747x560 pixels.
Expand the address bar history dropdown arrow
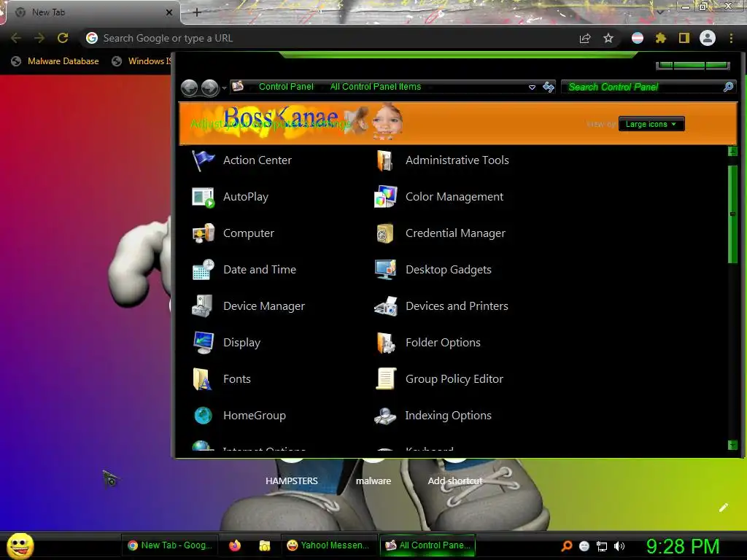532,87
